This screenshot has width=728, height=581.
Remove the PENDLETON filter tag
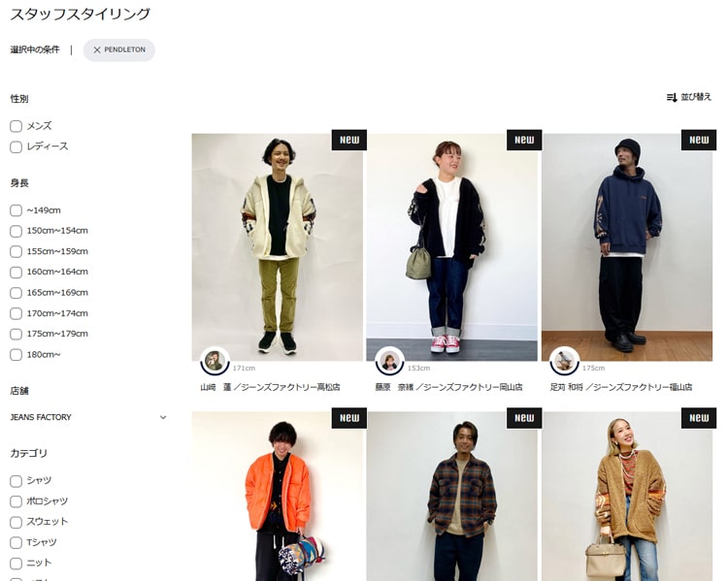pos(96,50)
